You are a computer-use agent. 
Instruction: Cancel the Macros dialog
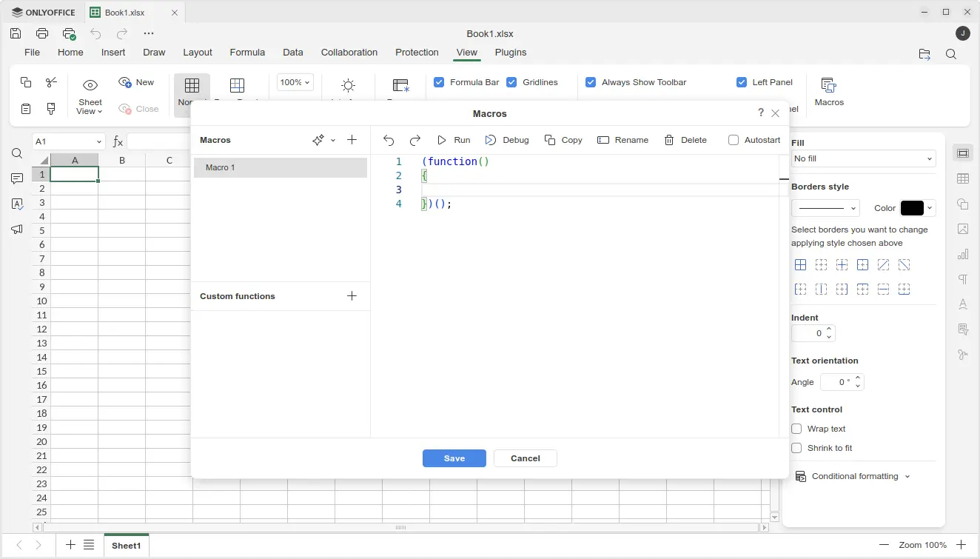pos(526,458)
